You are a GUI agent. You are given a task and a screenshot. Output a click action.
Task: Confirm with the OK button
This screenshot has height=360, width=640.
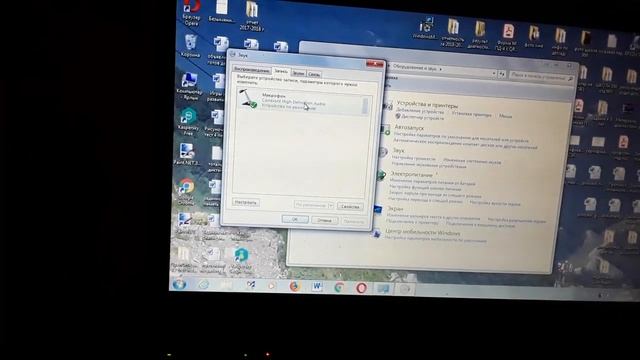tap(295, 219)
